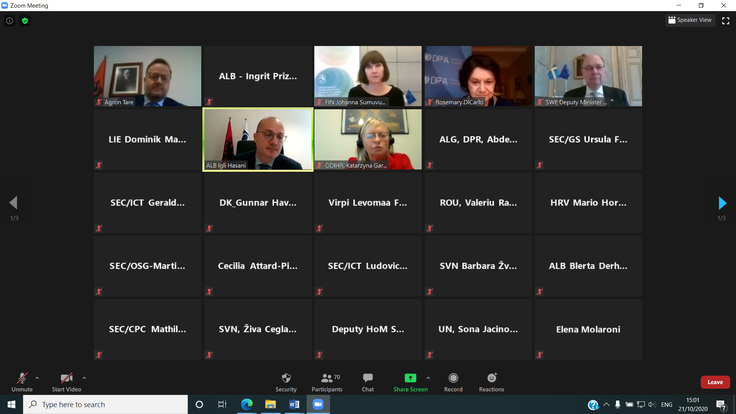
Task: Select Rosemary DiCarlo's video tile
Action: [x=478, y=76]
